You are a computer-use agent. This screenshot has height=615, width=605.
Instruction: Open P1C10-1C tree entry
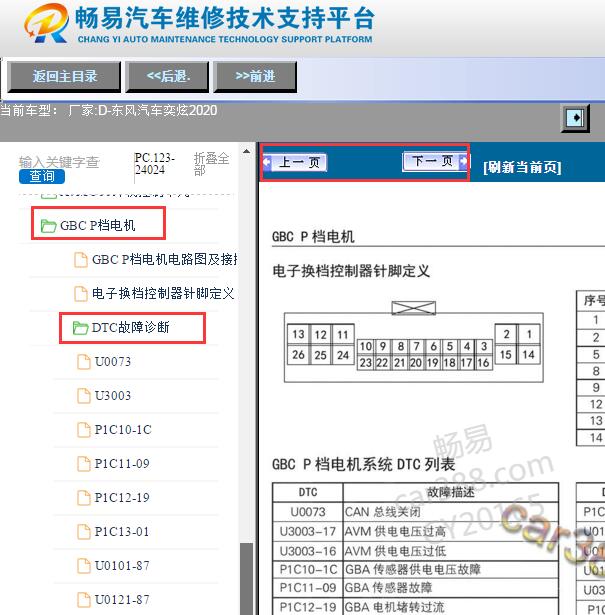click(123, 430)
